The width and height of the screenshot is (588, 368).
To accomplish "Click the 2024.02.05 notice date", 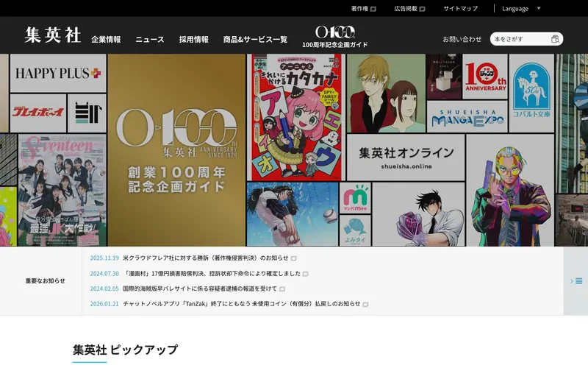I will [x=104, y=289].
